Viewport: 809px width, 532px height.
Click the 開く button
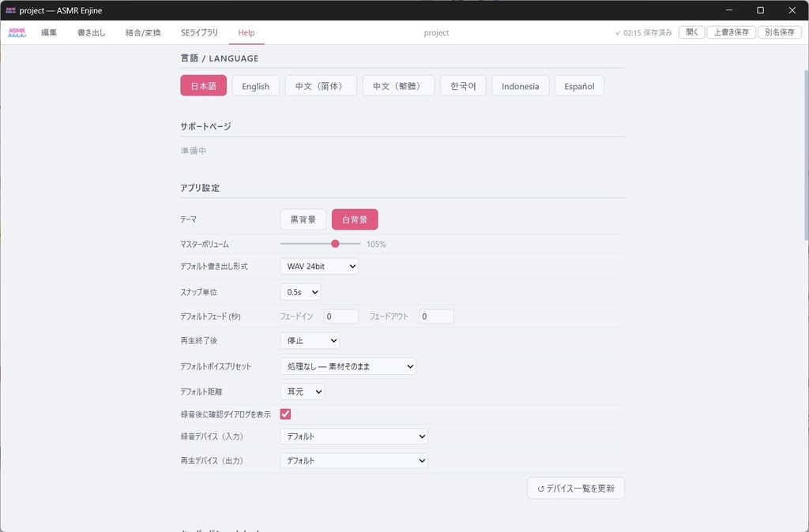coord(692,32)
